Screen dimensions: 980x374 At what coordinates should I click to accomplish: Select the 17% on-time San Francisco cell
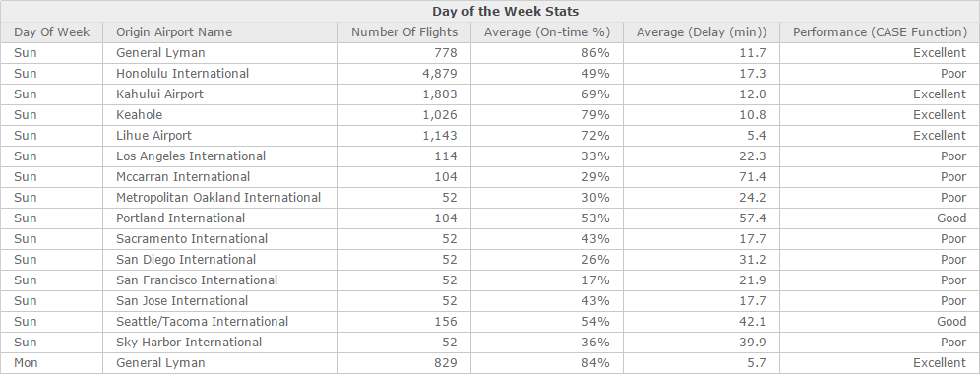pyautogui.click(x=547, y=280)
